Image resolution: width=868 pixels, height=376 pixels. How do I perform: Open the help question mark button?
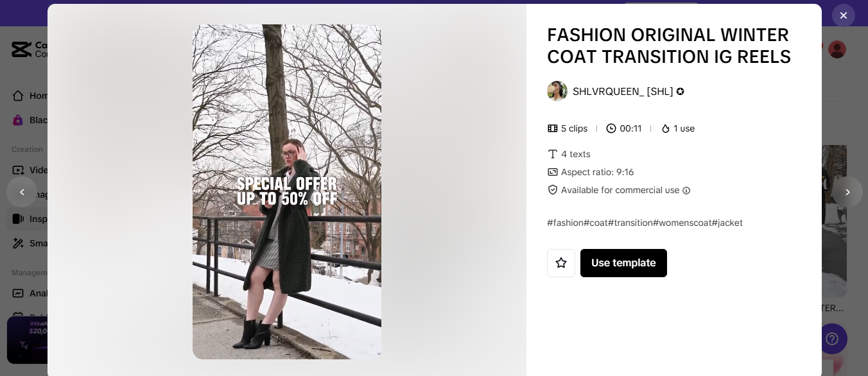[x=833, y=339]
